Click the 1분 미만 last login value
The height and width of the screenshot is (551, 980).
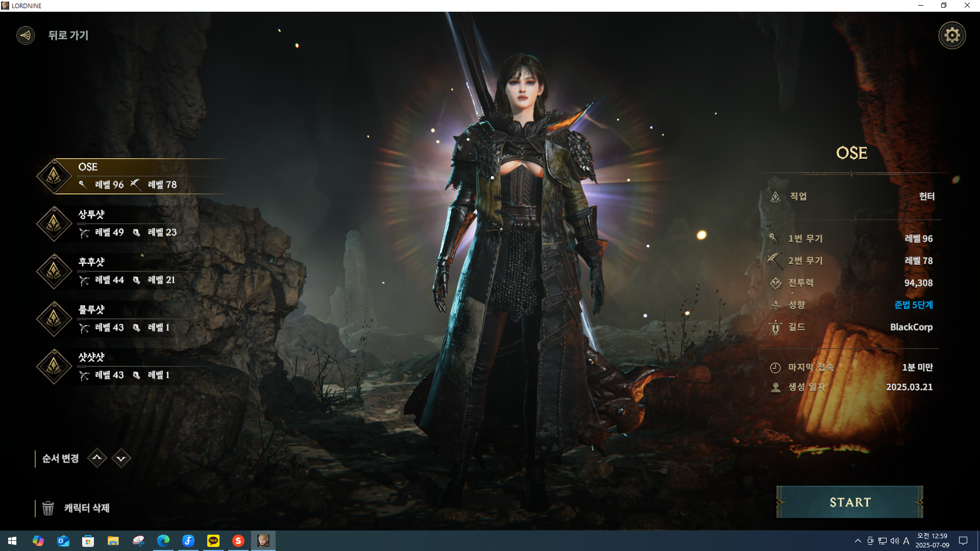pos(917,367)
